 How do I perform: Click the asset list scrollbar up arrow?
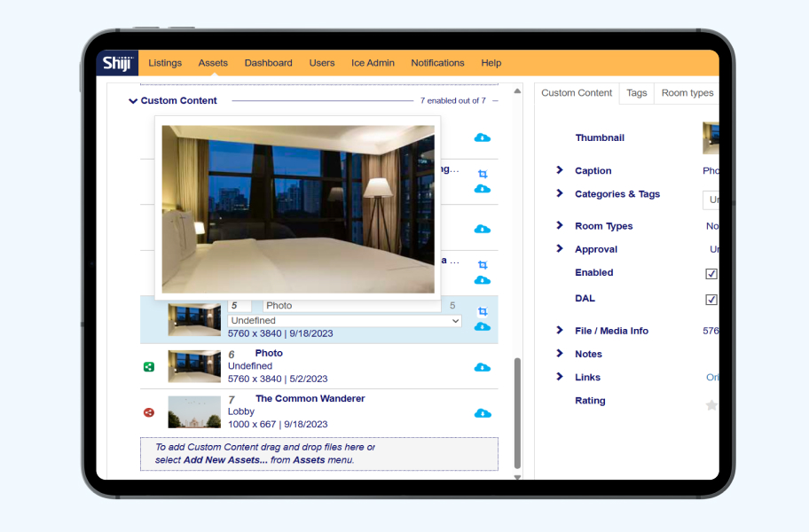point(517,91)
